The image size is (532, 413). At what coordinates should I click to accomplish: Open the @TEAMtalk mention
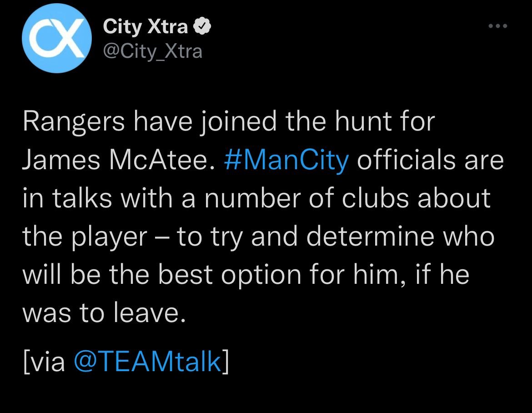click(x=147, y=363)
